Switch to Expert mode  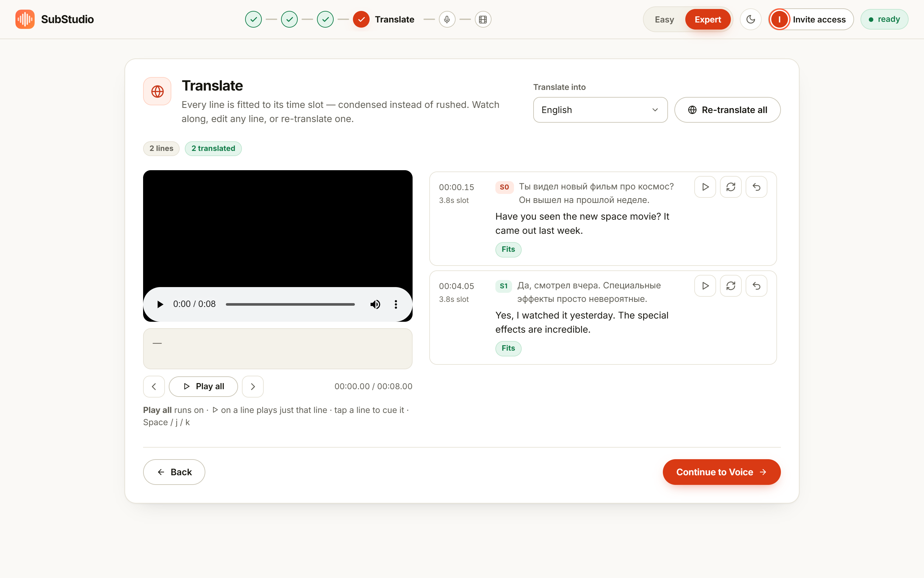point(708,20)
